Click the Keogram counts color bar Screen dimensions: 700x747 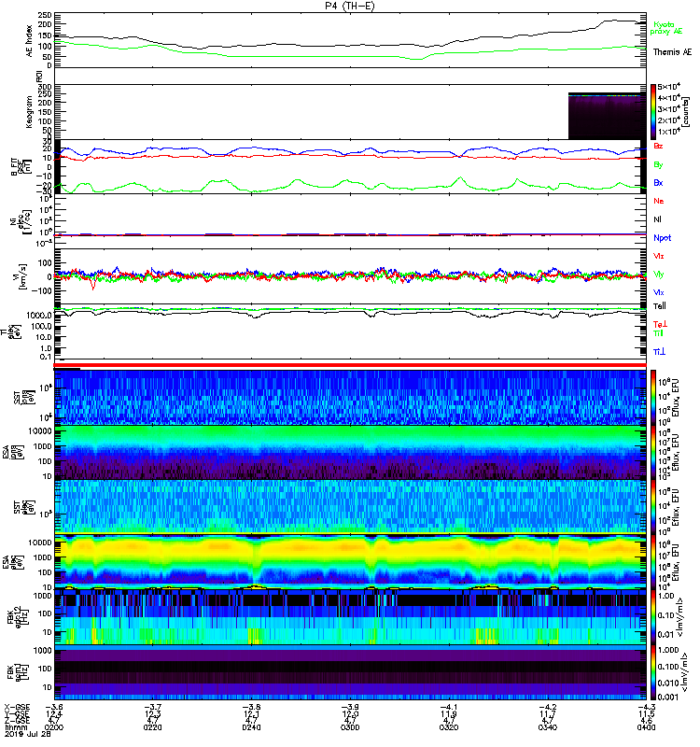[653, 111]
